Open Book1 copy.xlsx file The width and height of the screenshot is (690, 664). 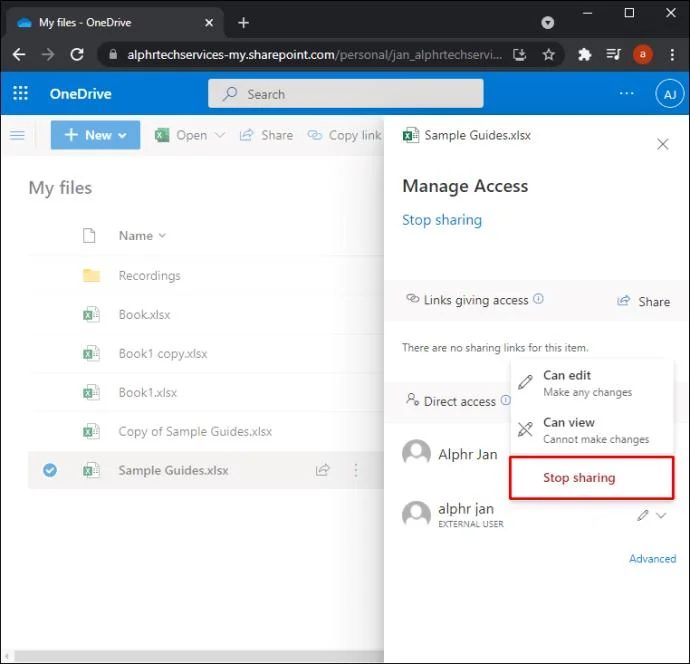tap(163, 354)
